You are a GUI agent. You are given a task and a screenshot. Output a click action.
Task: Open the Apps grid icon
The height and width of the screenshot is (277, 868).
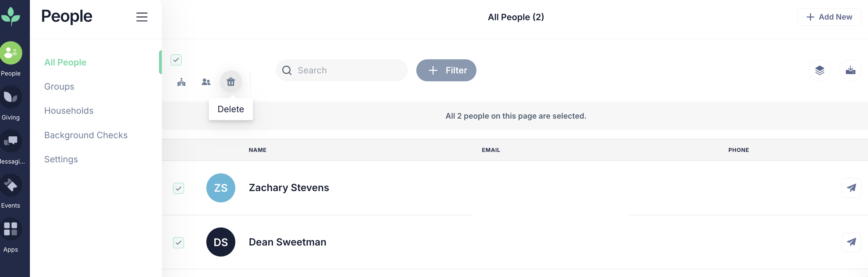[x=11, y=229]
